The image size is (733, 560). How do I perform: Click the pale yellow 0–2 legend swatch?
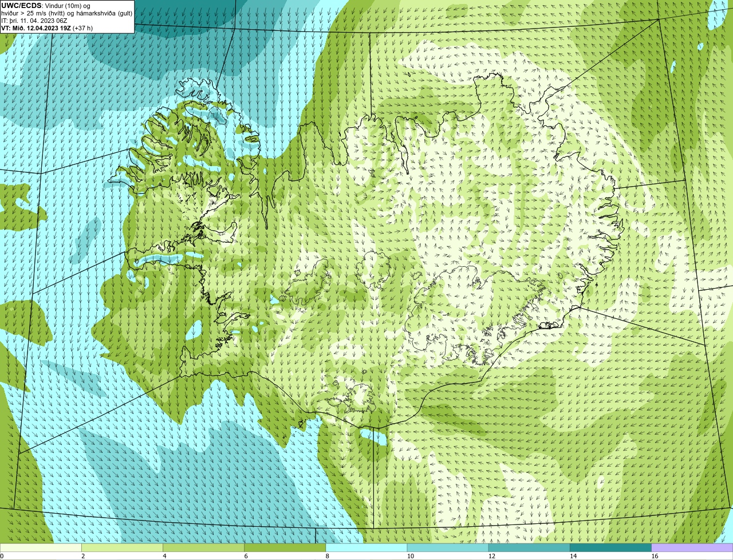(41, 548)
